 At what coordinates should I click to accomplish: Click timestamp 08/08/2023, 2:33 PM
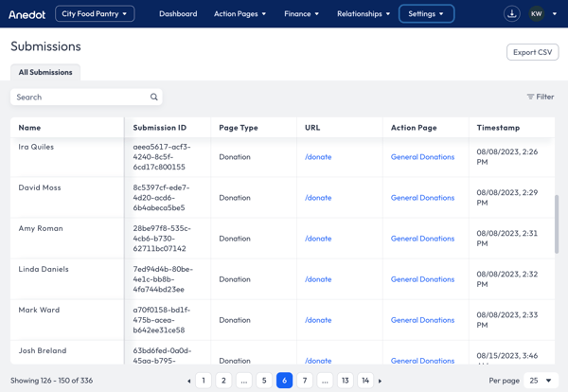click(x=507, y=320)
